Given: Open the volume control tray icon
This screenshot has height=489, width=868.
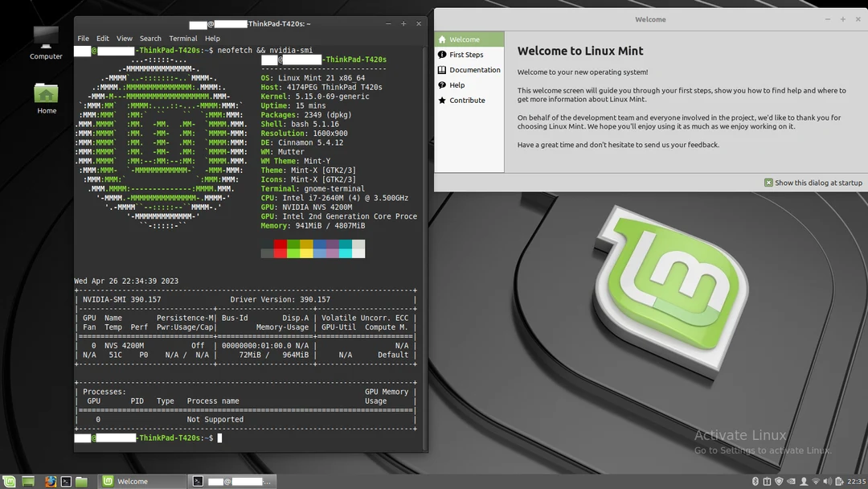Looking at the screenshot, I should click(828, 481).
